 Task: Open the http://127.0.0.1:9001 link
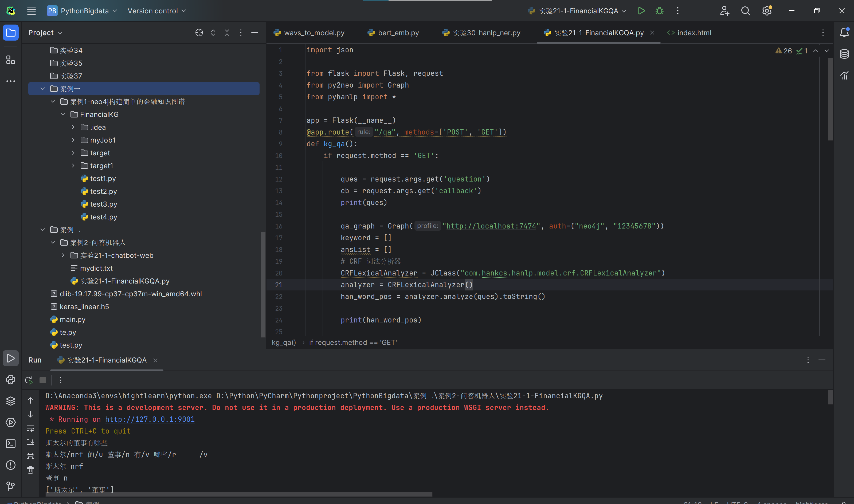click(x=150, y=419)
